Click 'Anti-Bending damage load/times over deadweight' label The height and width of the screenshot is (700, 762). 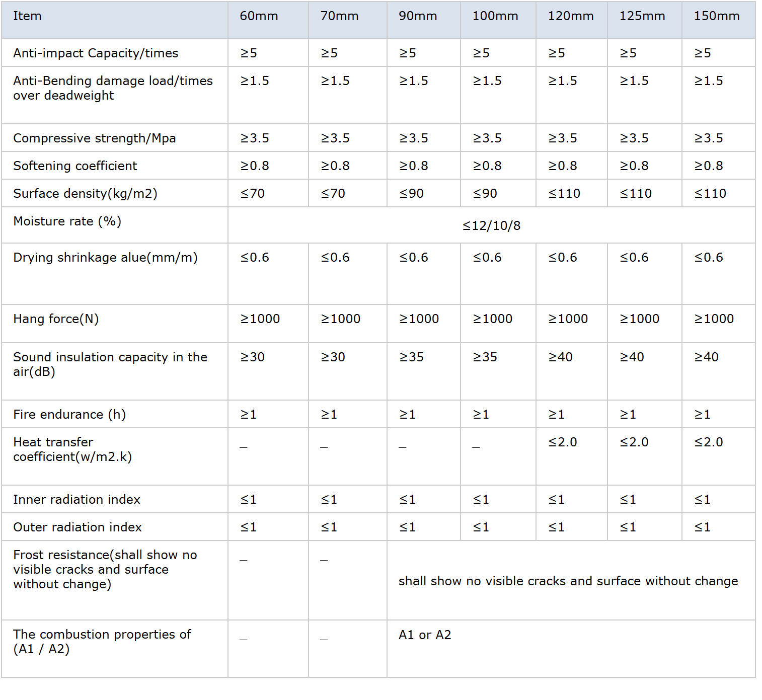113,88
